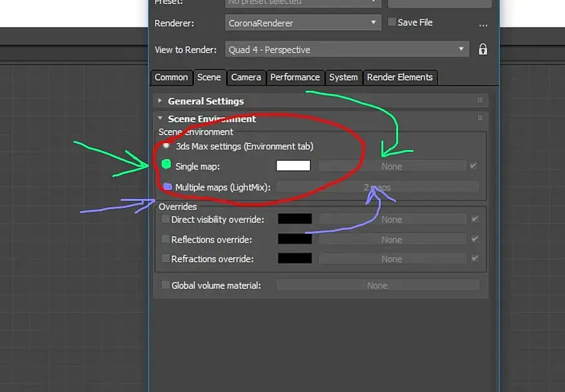Toggle the checkbox next to Single map slot
This screenshot has width=565, height=392.
(474, 165)
